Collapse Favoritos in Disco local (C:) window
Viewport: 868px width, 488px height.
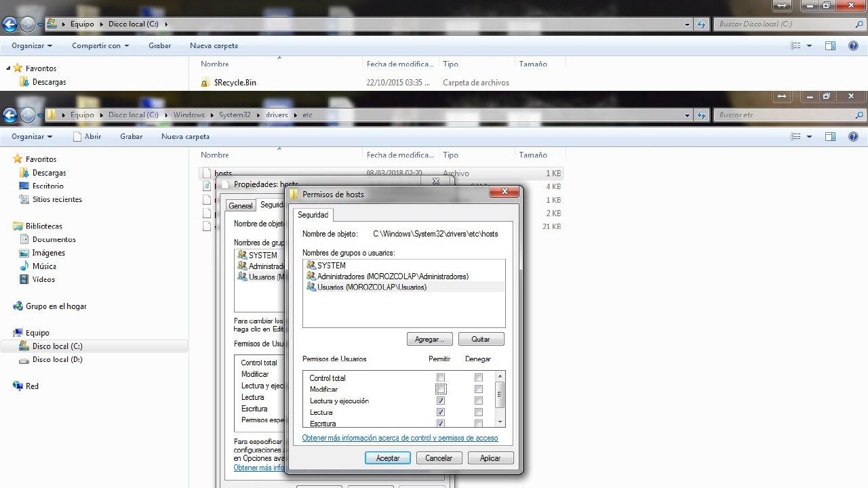8,68
